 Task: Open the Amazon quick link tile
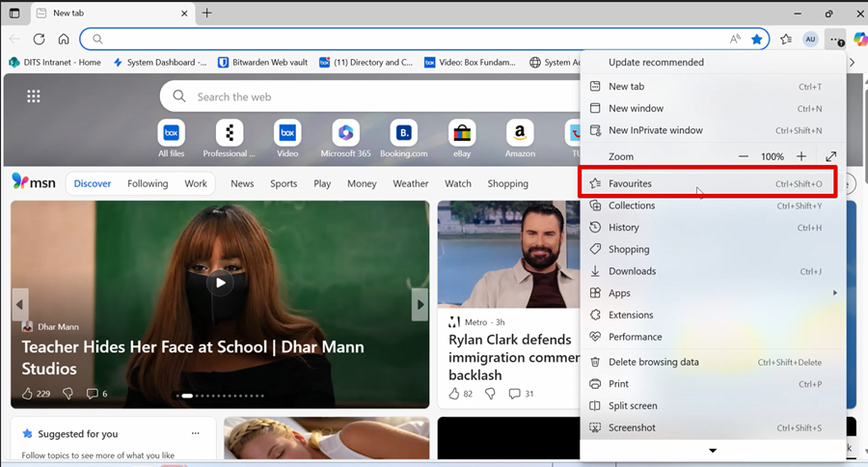tap(519, 133)
